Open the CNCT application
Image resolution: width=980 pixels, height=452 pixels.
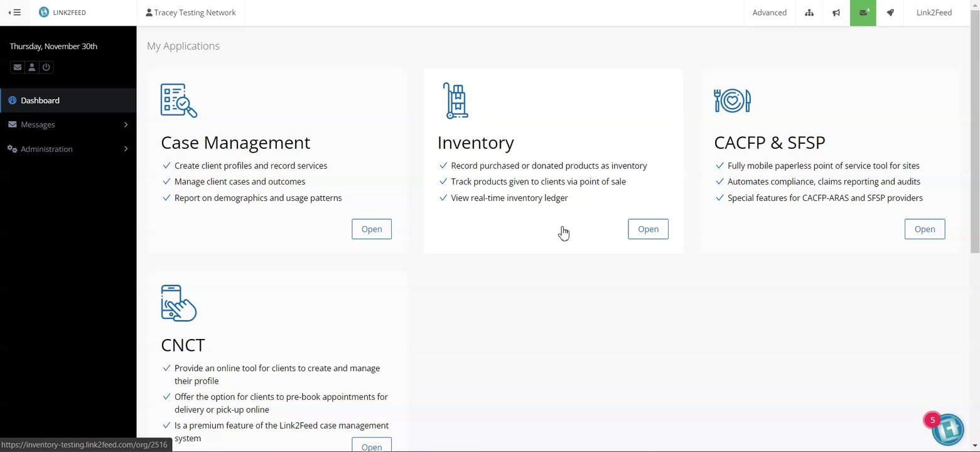pos(372,444)
